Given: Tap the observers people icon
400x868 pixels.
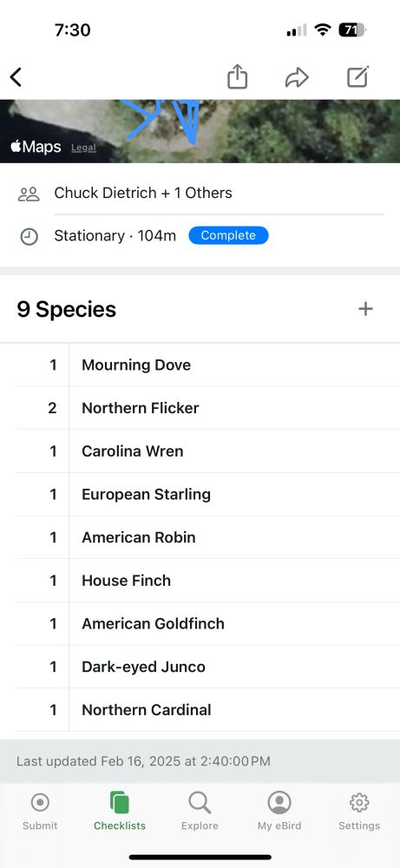Looking at the screenshot, I should coord(29,194).
